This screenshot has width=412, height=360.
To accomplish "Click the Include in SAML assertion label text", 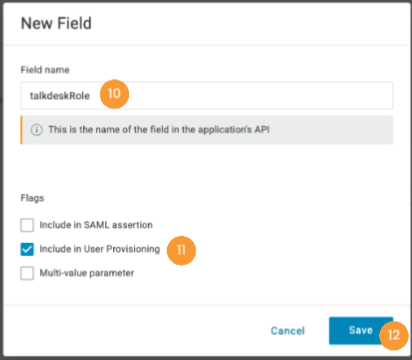I will point(96,225).
